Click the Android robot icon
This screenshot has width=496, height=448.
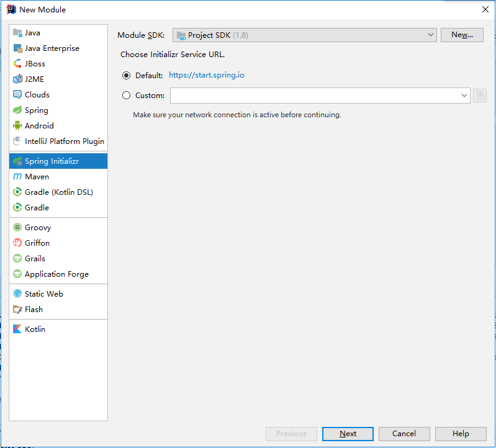(17, 125)
